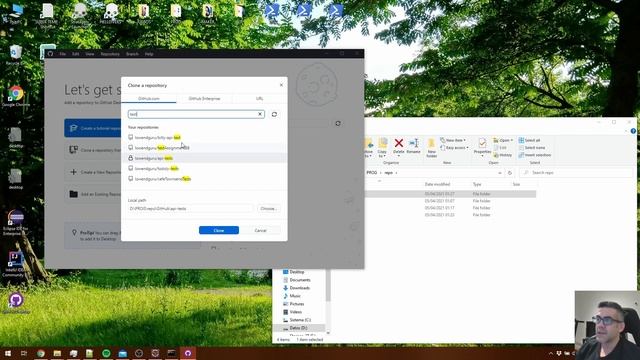Image resolution: width=640 pixels, height=360 pixels.
Task: Open Music in Explorer navigation pane
Action: pos(295,296)
